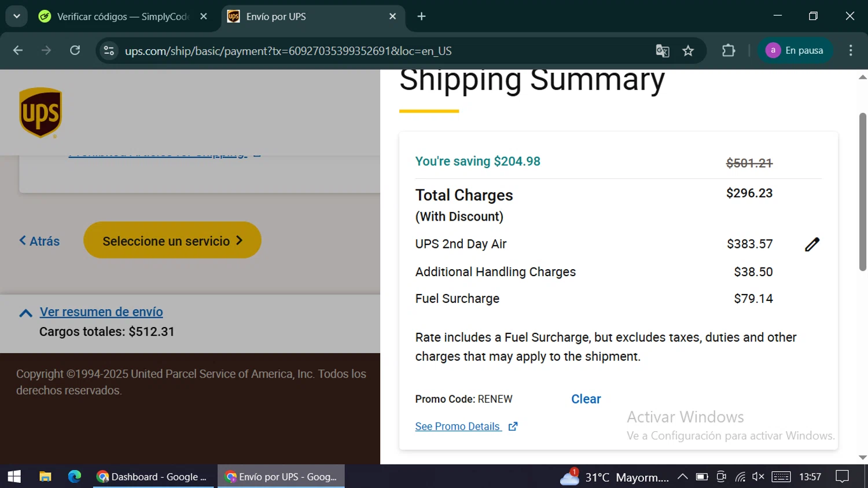Screen dimensions: 868x488
Task: Click the pencil edit icon beside UPS 2nd Day Air
Action: (812, 244)
